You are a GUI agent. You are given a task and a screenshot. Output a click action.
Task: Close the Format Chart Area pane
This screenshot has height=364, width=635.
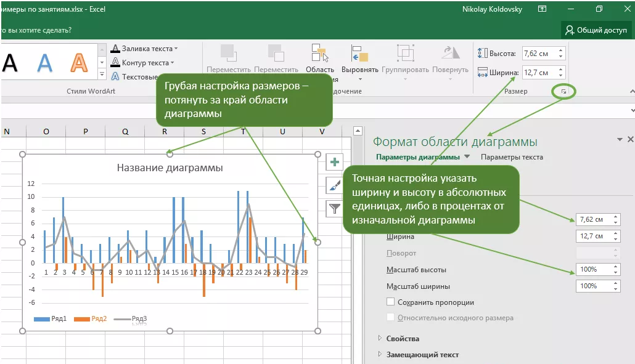(630, 139)
